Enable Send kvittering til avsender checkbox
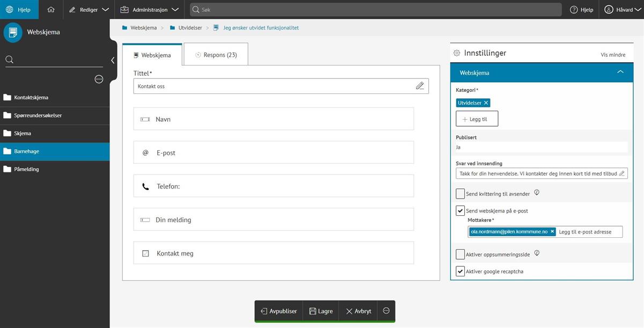This screenshot has width=644, height=328. (x=460, y=194)
